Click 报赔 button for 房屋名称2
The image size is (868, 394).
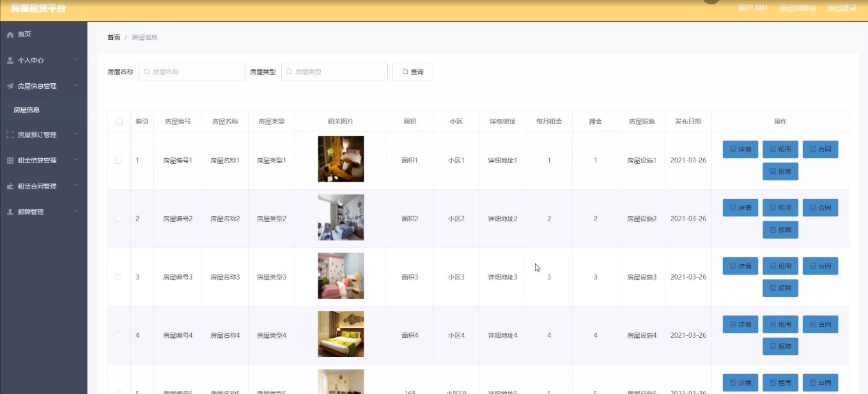click(780, 230)
